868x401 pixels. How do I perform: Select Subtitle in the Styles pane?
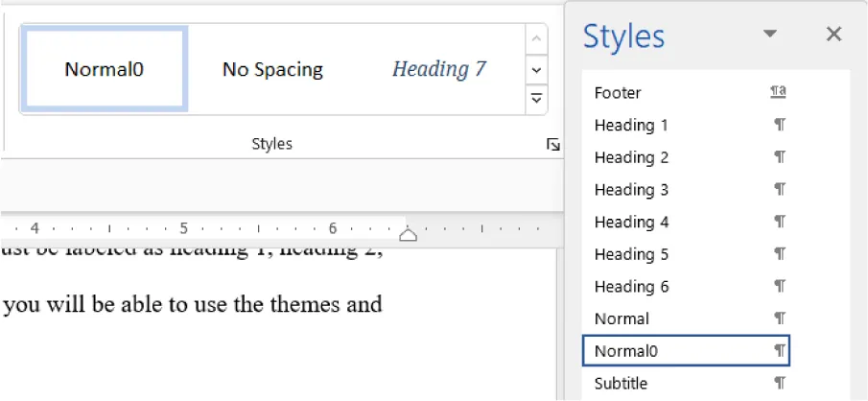coord(621,384)
